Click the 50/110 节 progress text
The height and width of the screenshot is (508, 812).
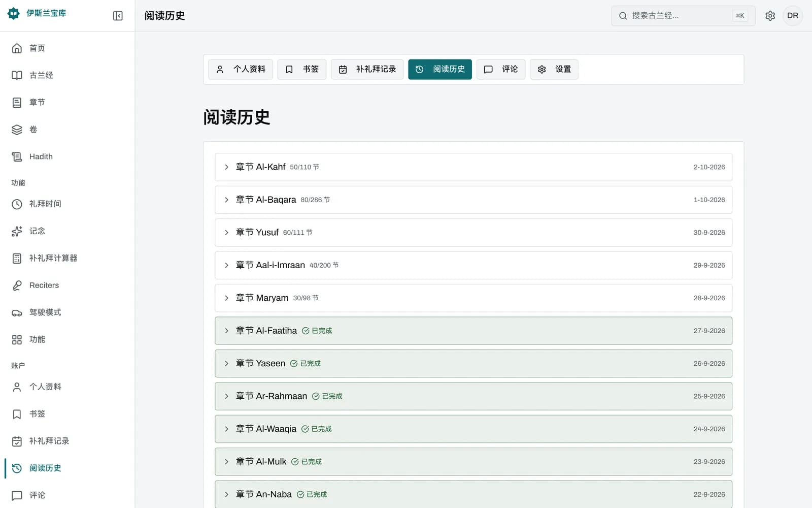[x=304, y=167]
